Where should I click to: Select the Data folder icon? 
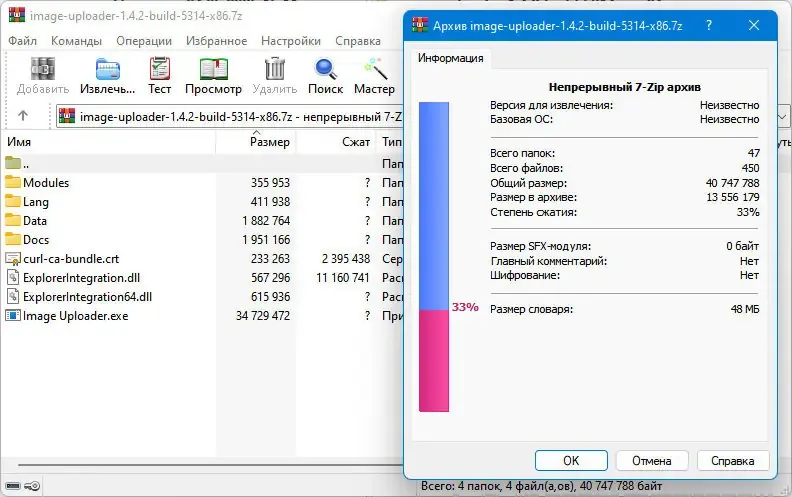pyautogui.click(x=13, y=221)
